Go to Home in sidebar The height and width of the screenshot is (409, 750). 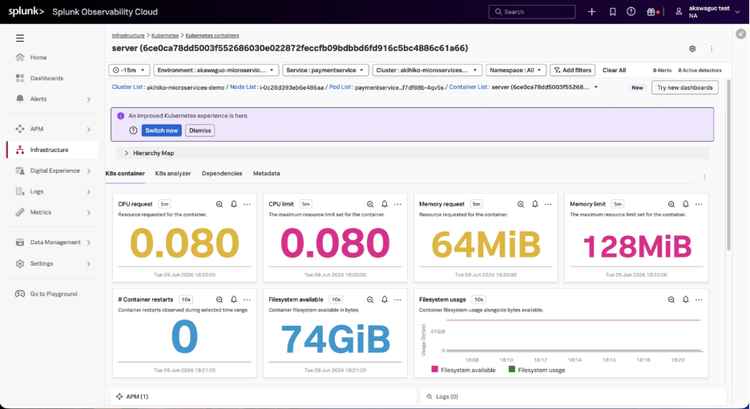click(x=38, y=57)
